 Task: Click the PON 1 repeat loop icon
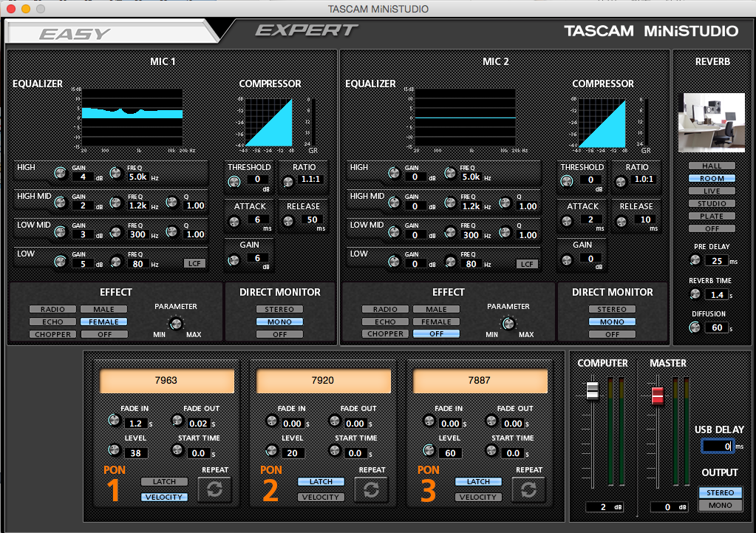[214, 489]
